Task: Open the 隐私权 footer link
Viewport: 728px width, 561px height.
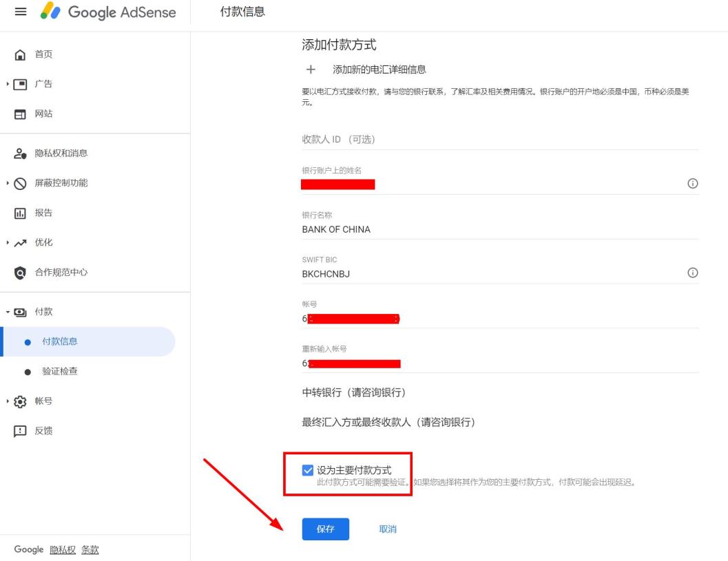Action: [63, 550]
